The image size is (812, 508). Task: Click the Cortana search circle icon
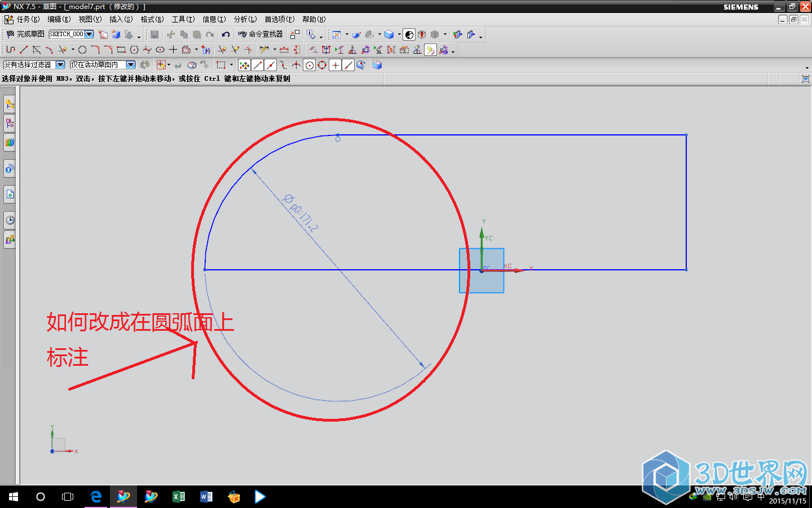click(x=41, y=497)
